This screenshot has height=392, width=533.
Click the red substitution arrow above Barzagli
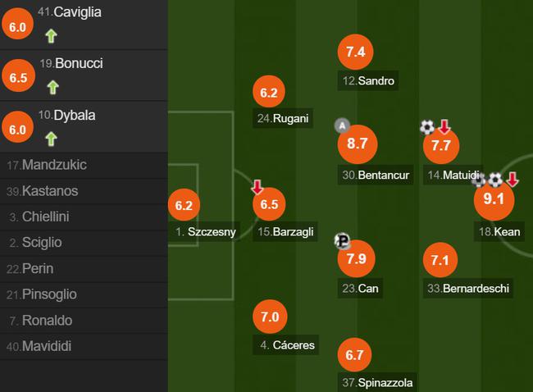[257, 186]
